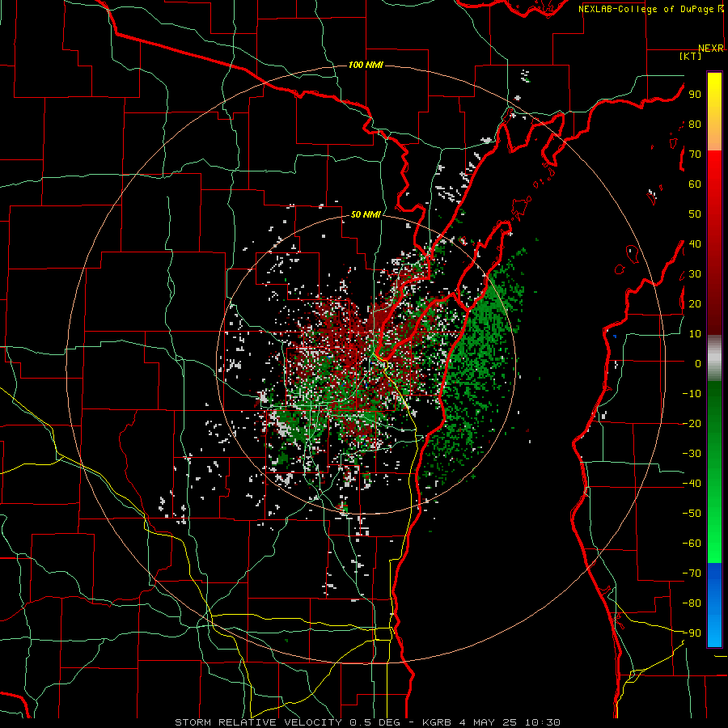The width and height of the screenshot is (728, 728).
Task: Click the 50 value on velocity scale
Action: (695, 214)
